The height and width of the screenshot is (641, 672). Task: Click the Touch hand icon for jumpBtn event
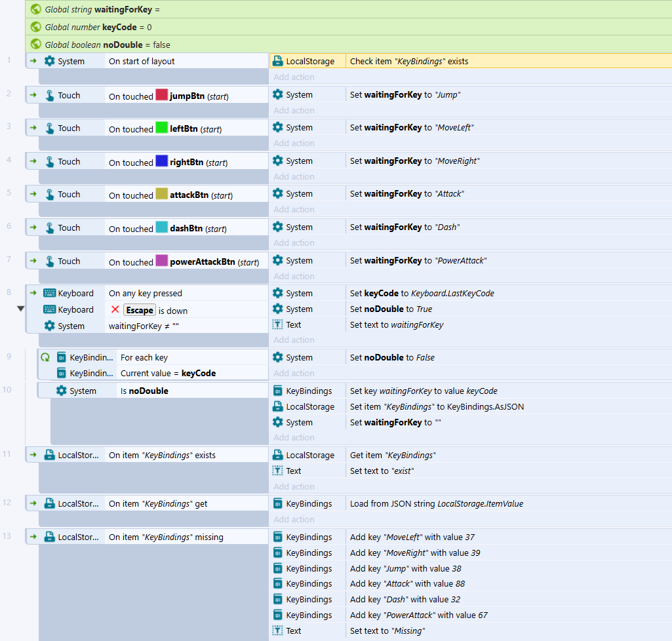point(50,96)
